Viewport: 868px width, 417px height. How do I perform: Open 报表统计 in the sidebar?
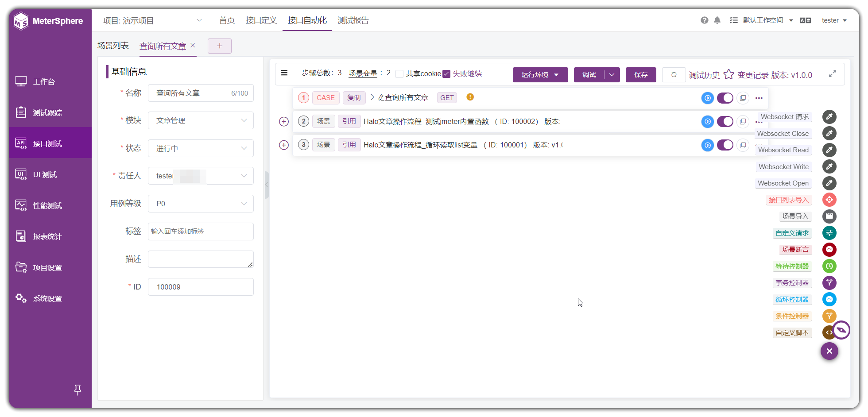(x=50, y=236)
